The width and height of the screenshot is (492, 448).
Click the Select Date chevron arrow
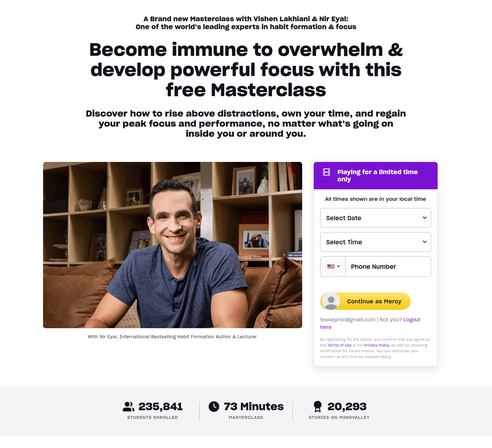coord(425,218)
